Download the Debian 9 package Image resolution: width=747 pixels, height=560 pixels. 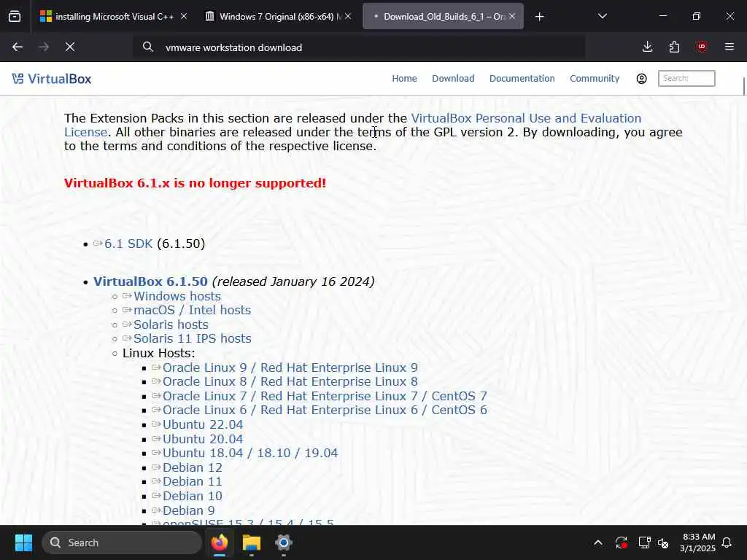188,510
